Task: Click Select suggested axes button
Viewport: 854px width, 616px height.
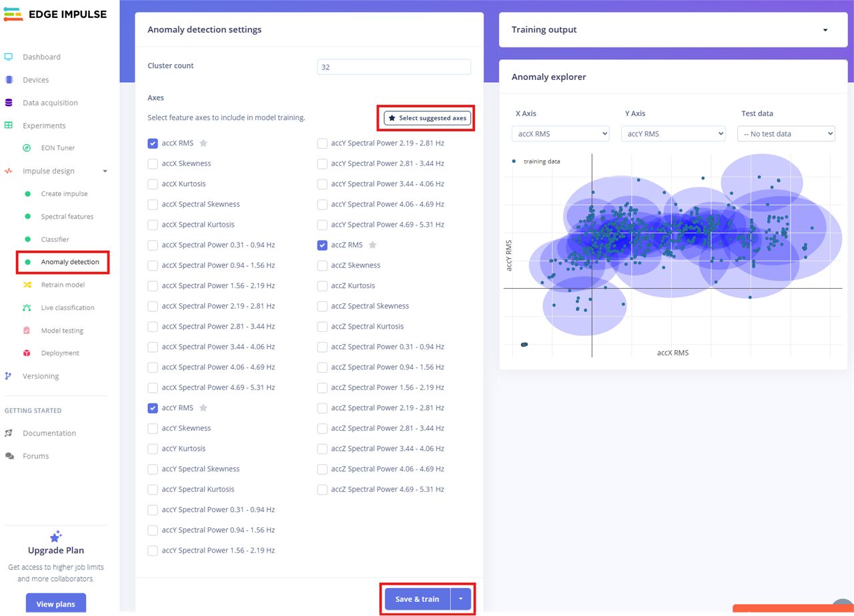Action: (428, 118)
